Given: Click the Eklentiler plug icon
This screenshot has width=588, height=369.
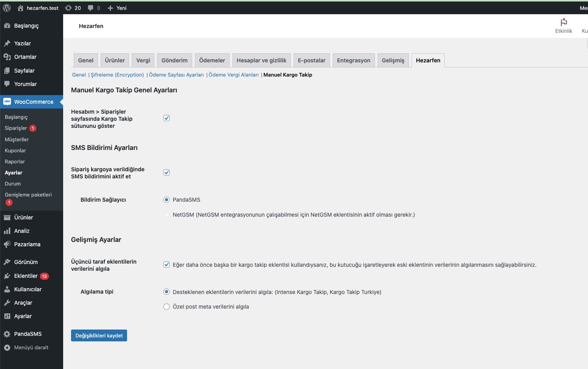Looking at the screenshot, I should pos(7,276).
